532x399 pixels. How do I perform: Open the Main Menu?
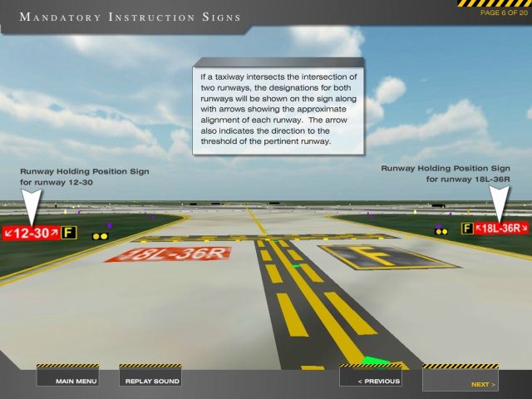(x=76, y=381)
